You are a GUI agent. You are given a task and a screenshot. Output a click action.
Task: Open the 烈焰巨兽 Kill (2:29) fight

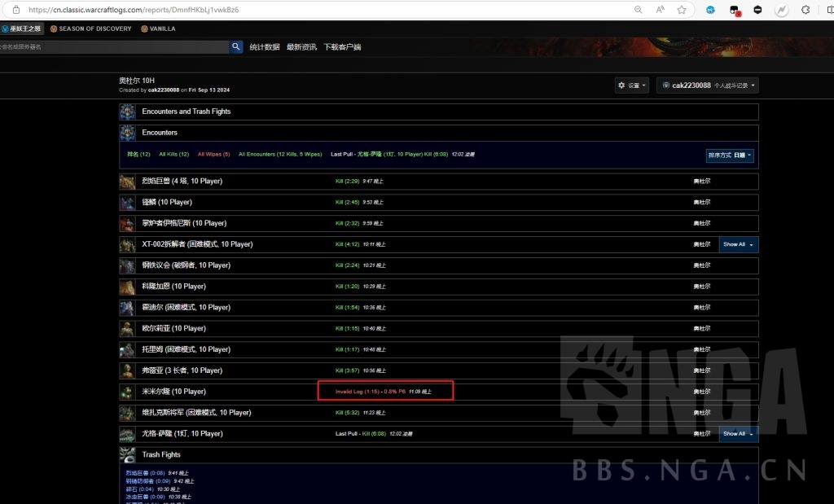point(347,182)
